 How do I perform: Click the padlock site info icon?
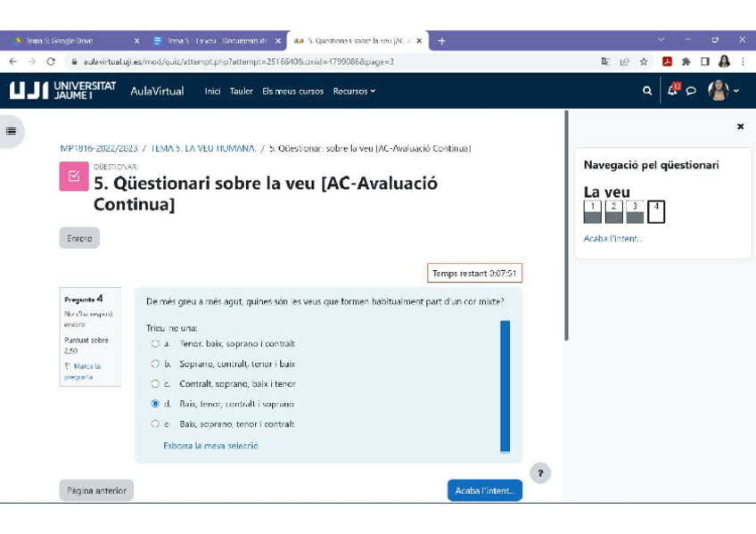[x=74, y=62]
